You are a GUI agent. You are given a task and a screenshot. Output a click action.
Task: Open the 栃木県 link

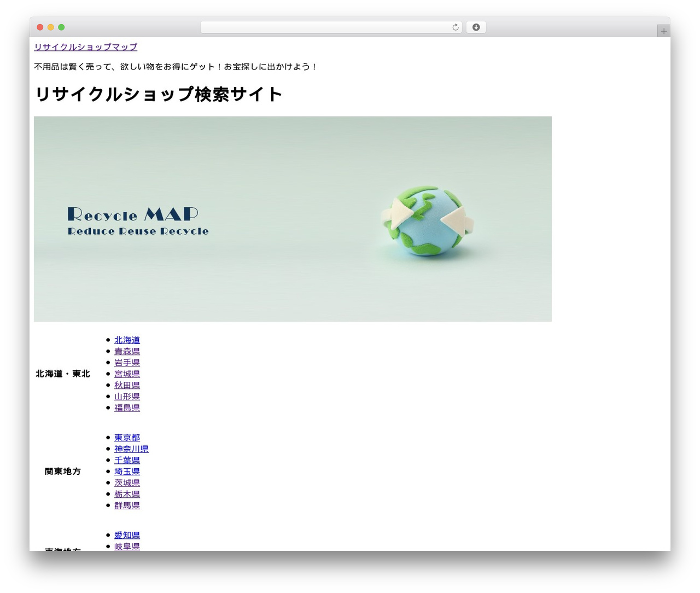coord(127,494)
